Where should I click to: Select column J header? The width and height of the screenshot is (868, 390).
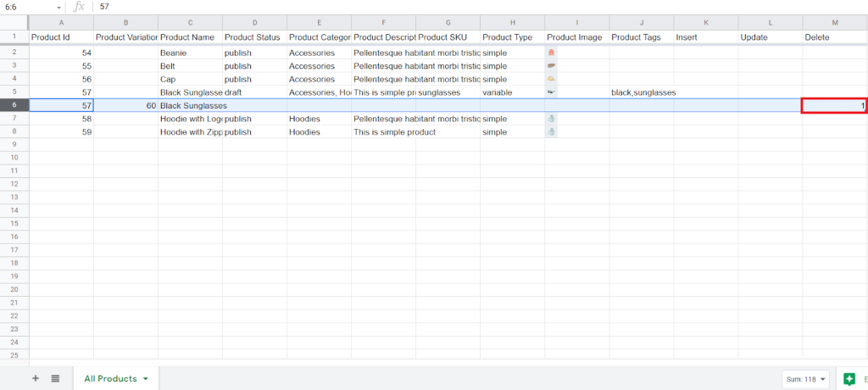[642, 22]
